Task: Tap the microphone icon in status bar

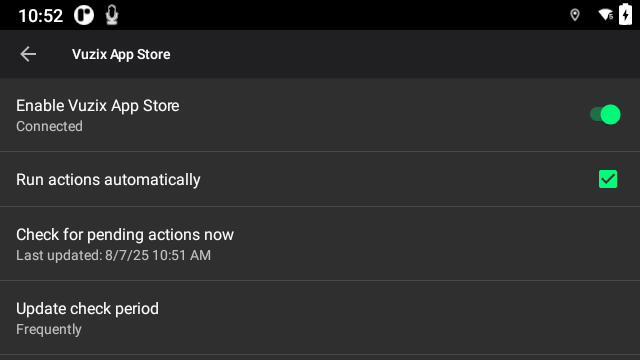Action: click(x=112, y=15)
